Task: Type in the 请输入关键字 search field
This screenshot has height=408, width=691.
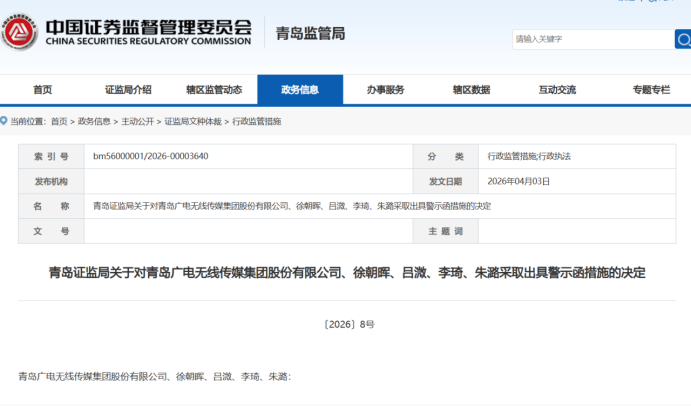Action: [592, 39]
